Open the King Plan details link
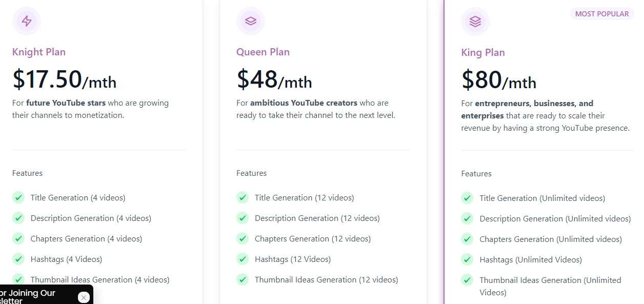The width and height of the screenshot is (644, 304). pos(482,52)
